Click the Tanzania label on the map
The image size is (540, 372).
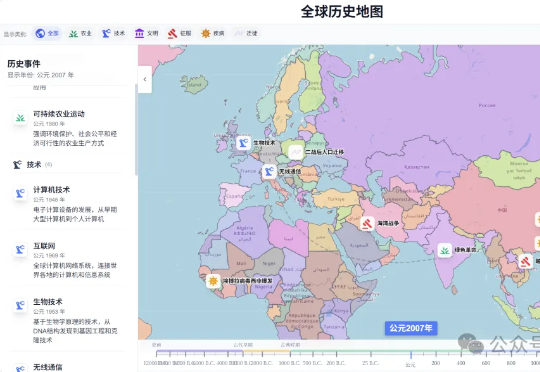point(334,327)
